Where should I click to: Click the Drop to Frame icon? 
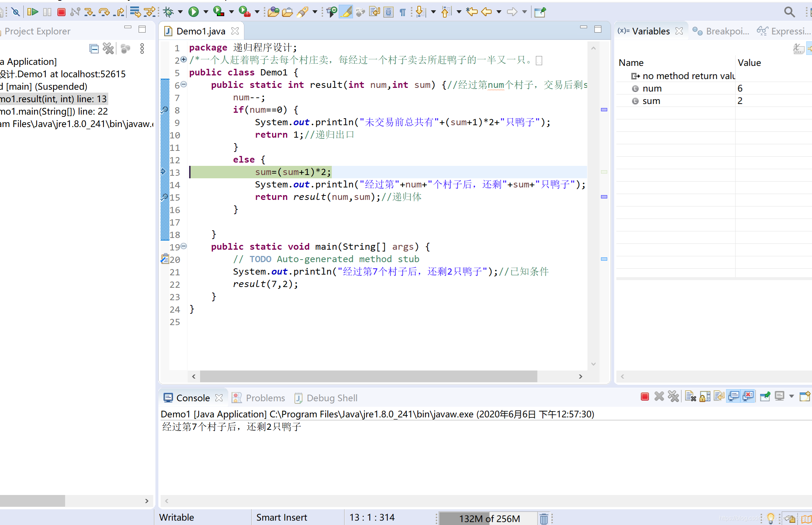click(x=135, y=12)
